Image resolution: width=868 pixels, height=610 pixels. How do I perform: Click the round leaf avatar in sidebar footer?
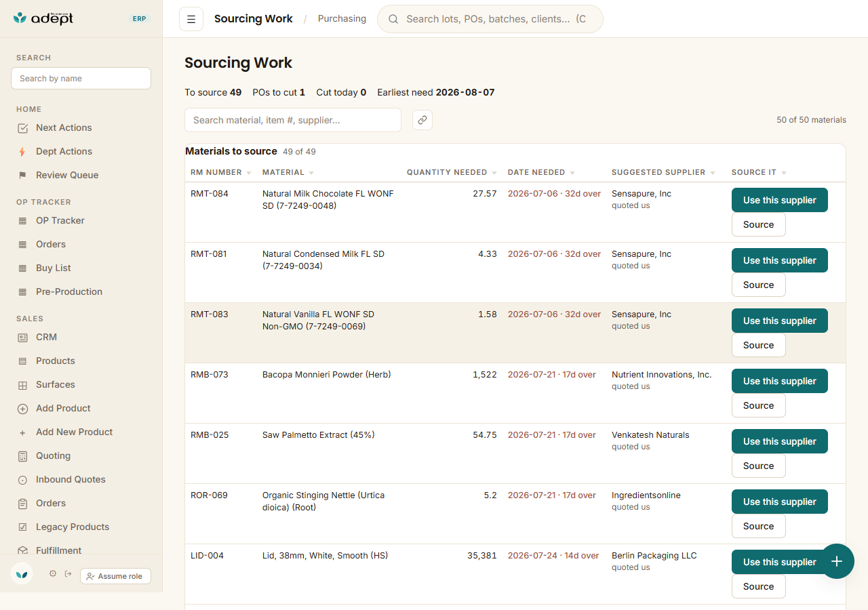tap(22, 574)
